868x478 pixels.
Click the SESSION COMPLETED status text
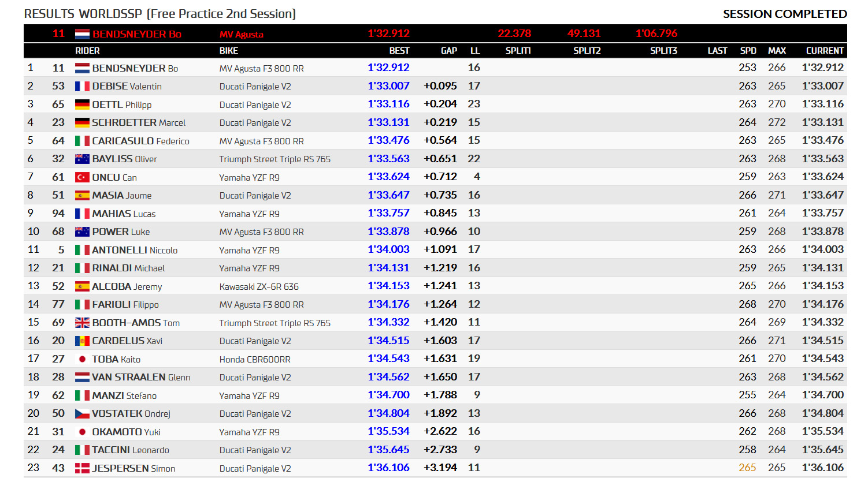pos(785,14)
